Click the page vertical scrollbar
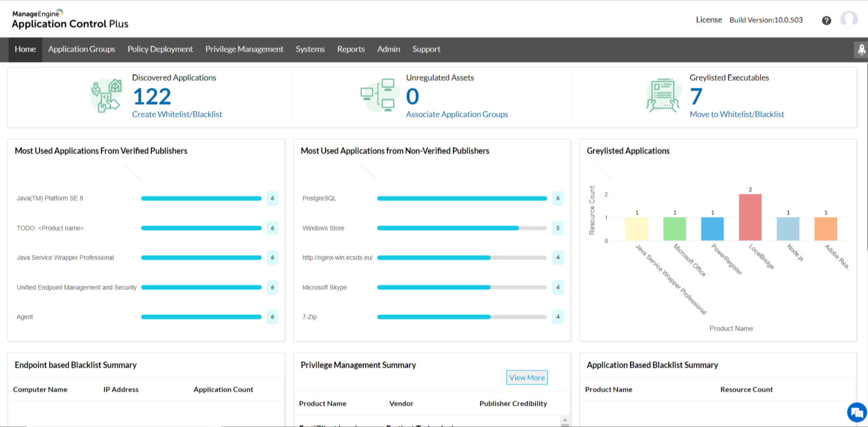Image resolution: width=868 pixels, height=427 pixels. tap(867, 156)
